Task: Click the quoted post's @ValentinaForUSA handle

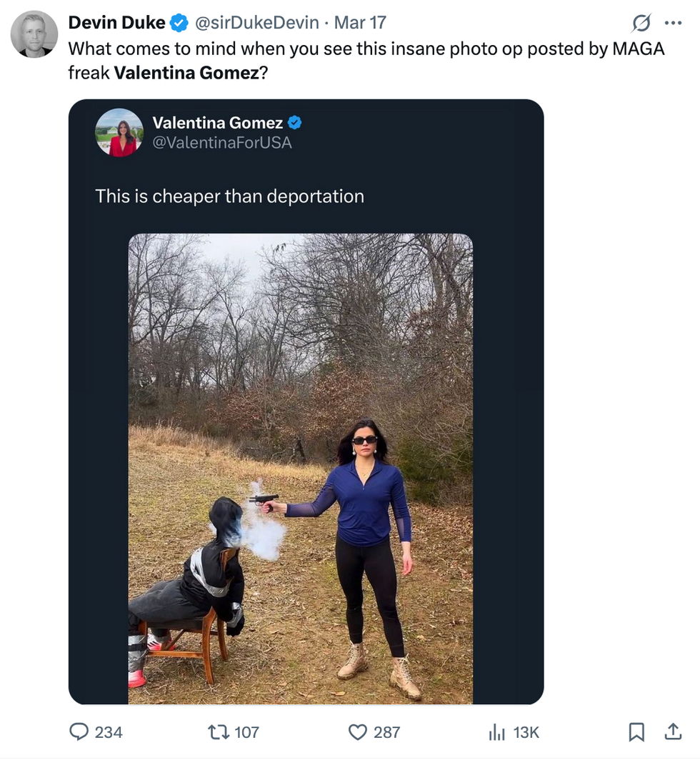Action: tap(222, 143)
